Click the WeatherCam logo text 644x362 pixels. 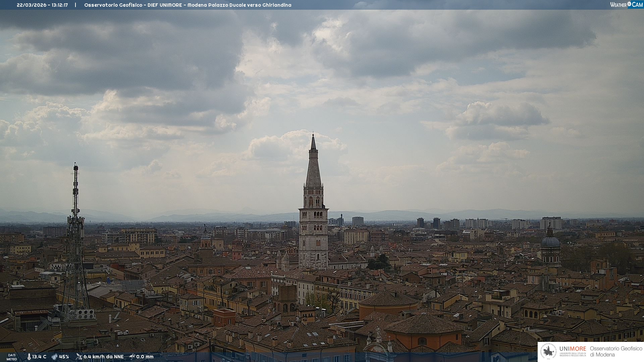(x=618, y=5)
